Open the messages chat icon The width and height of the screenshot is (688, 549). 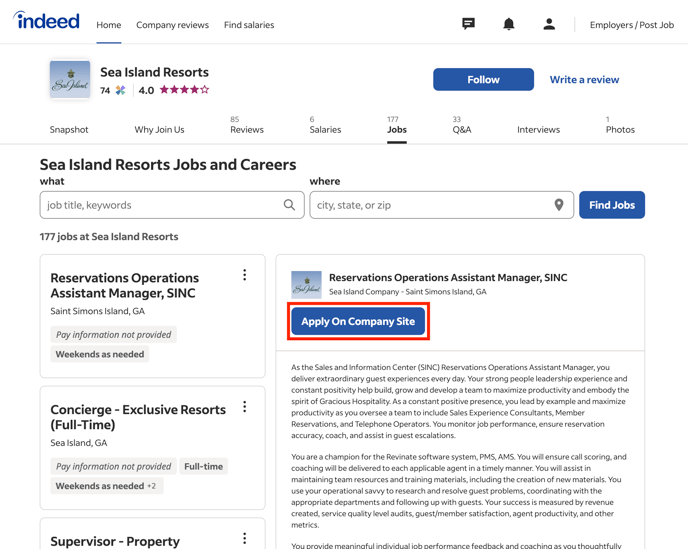[x=469, y=24]
